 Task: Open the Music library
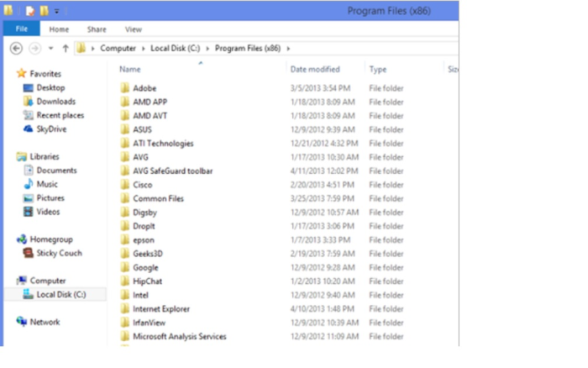click(47, 184)
